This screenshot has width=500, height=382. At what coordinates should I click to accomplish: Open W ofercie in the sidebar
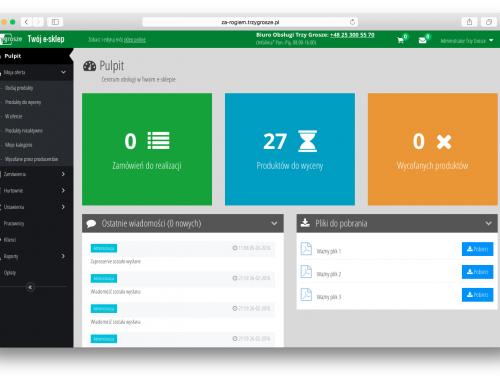[x=13, y=116]
